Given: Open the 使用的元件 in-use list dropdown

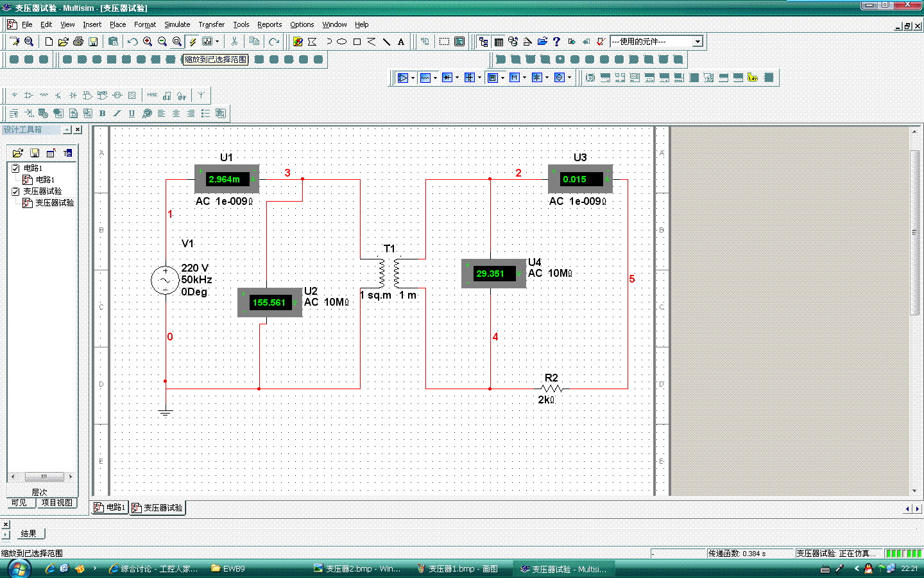Looking at the screenshot, I should pos(697,42).
